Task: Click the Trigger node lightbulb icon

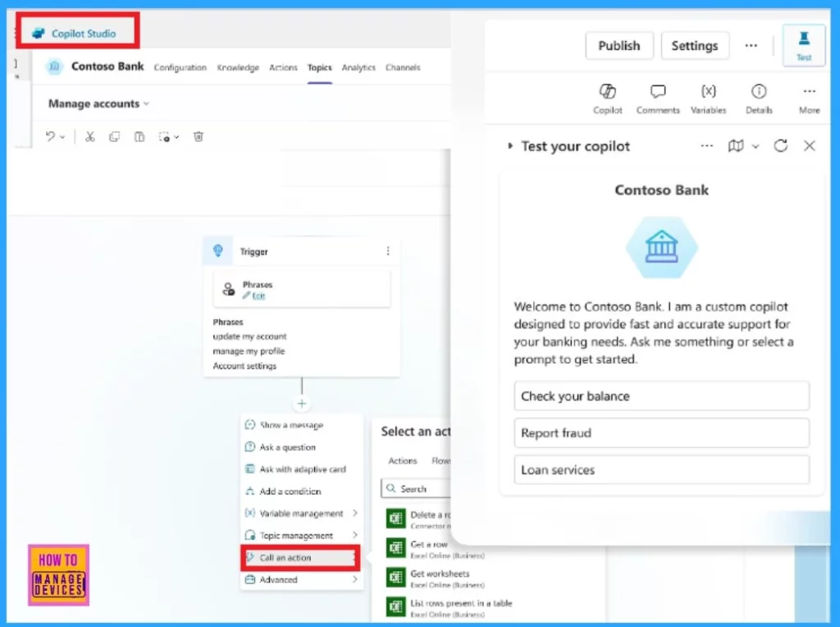Action: (x=218, y=251)
